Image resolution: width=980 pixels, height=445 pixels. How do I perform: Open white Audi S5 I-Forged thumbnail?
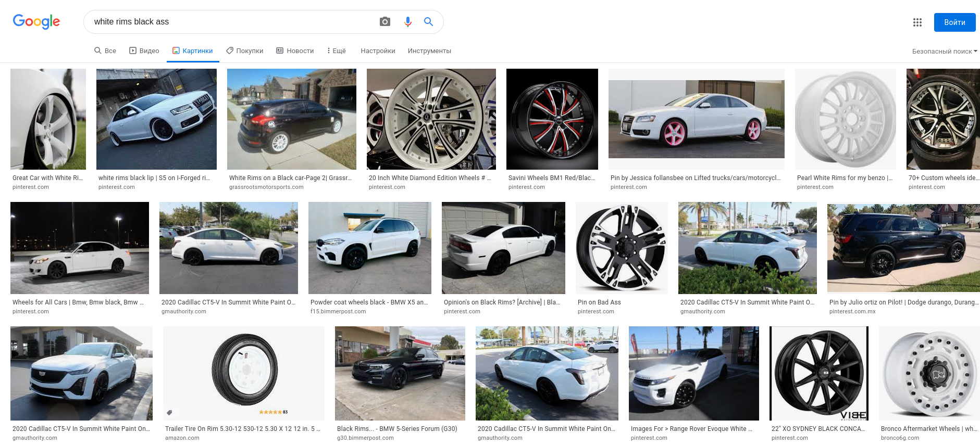coord(156,119)
